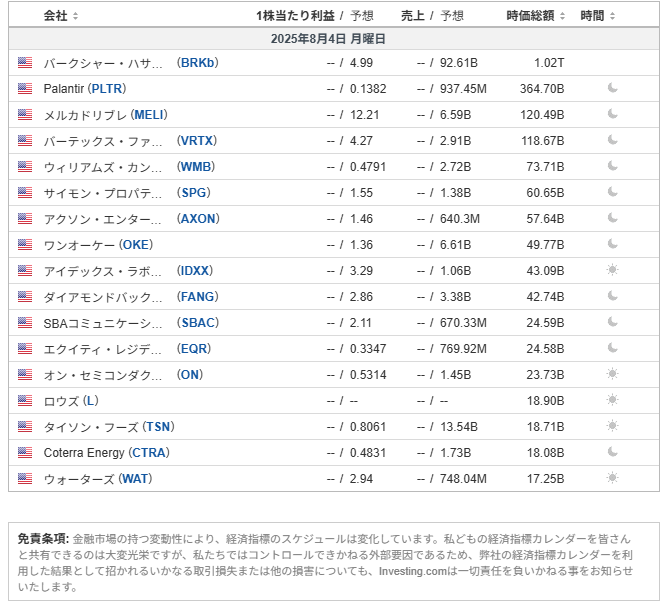Click the moon icon in the AXON row

point(612,218)
